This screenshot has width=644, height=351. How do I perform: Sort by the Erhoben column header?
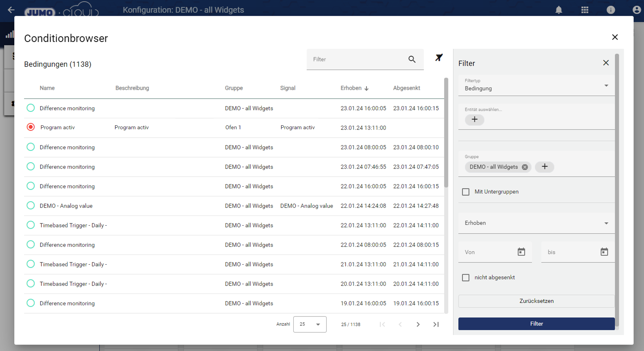click(x=351, y=88)
